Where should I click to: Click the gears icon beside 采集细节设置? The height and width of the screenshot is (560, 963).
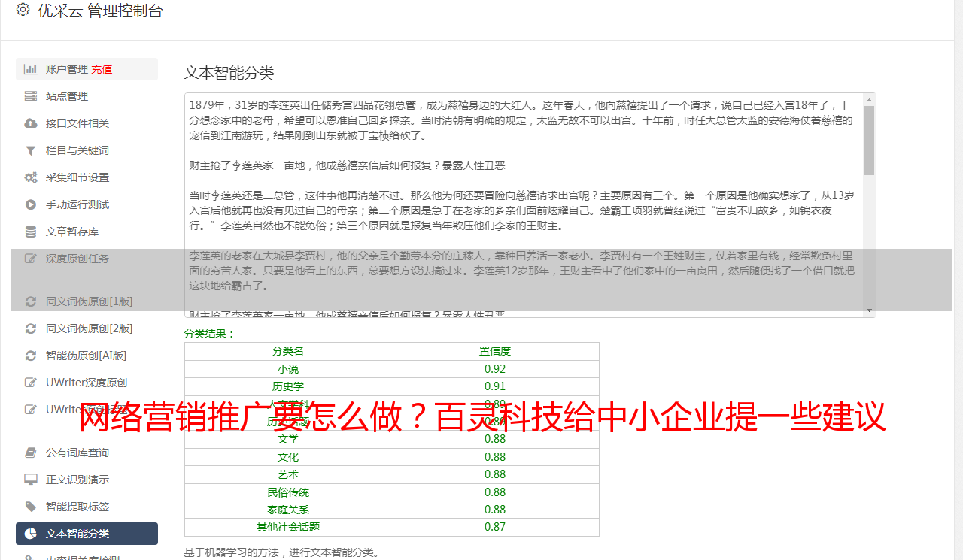click(x=31, y=177)
